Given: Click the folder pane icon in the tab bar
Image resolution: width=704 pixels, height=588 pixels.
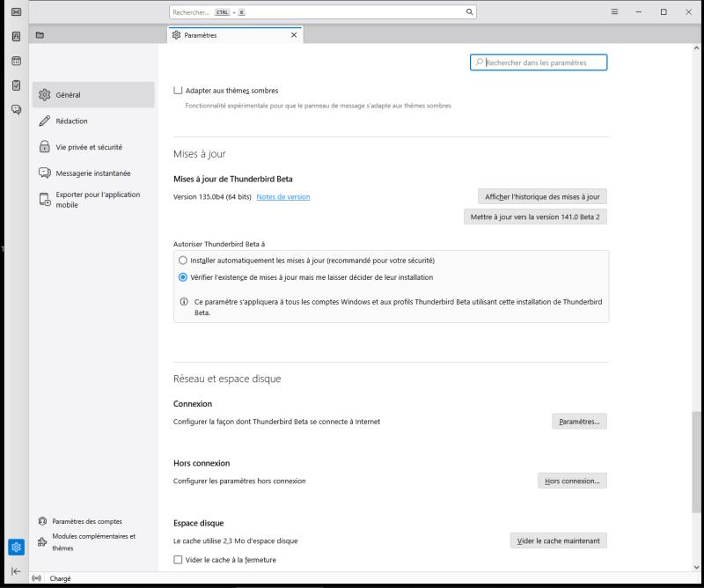Looking at the screenshot, I should click(40, 35).
